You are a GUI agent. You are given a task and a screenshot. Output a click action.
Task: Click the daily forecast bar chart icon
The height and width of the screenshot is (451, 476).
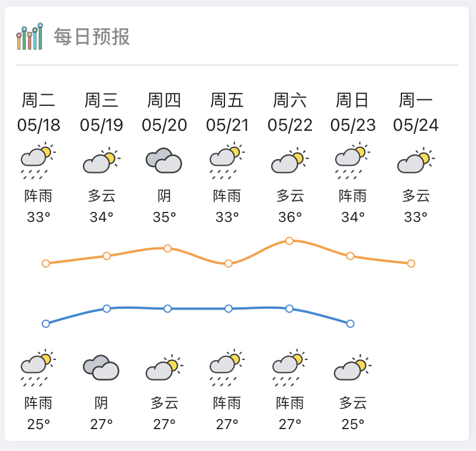pos(30,37)
